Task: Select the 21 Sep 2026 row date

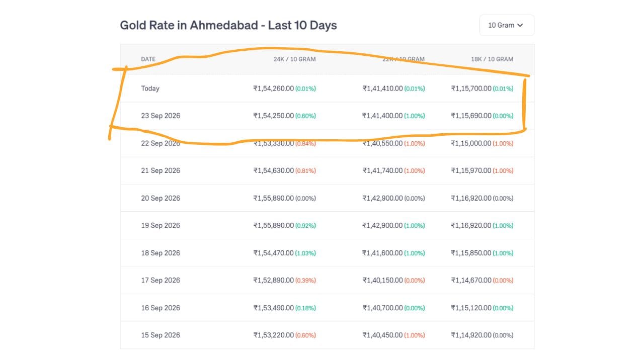Action: point(160,170)
